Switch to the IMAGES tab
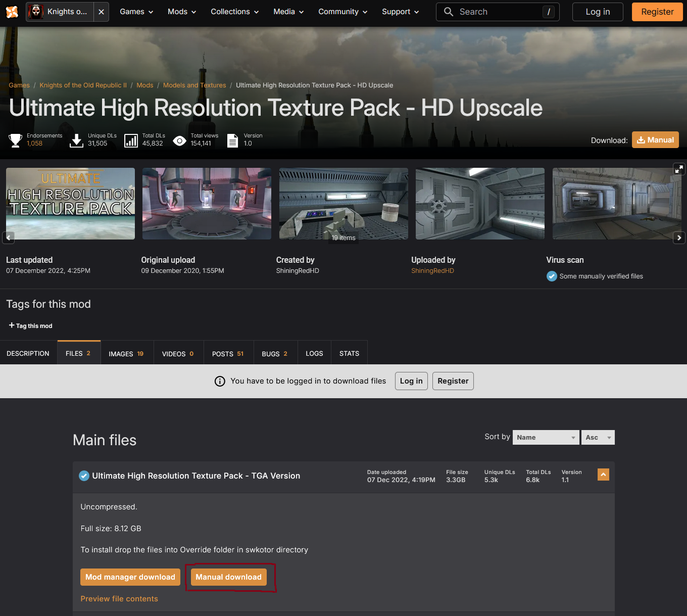 coord(126,354)
